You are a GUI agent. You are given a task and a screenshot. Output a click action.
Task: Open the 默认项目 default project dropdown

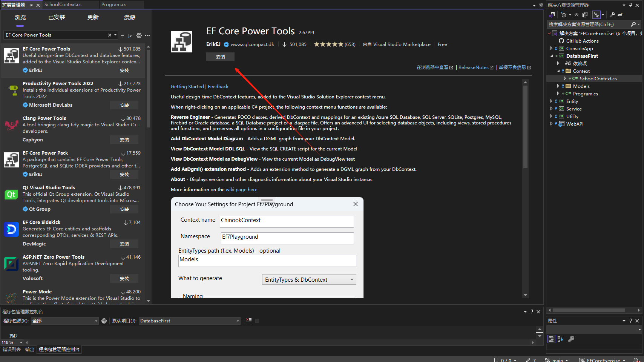point(189,321)
